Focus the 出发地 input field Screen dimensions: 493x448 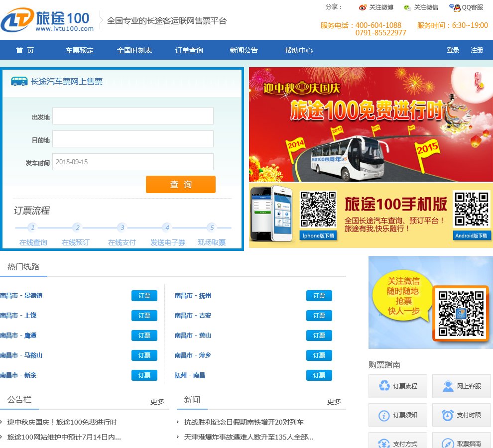132,116
